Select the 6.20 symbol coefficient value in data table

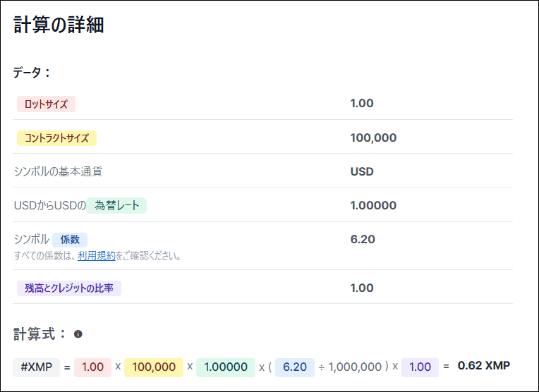click(x=362, y=239)
